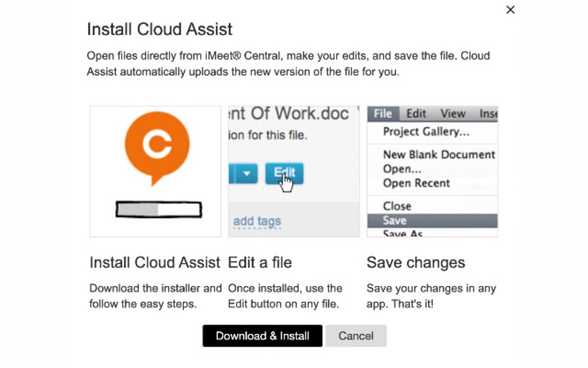
Task: Choose New Blank Document from the menu
Action: click(439, 155)
